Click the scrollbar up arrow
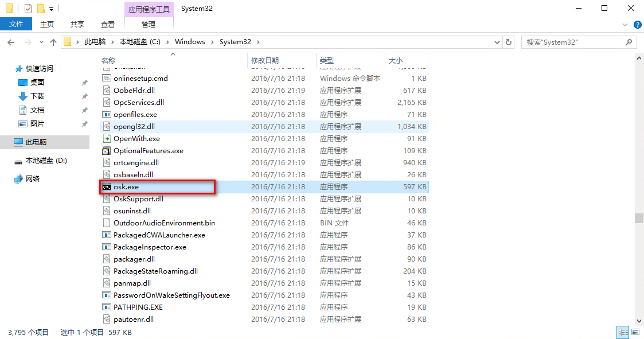The width and height of the screenshot is (644, 339). (639, 59)
